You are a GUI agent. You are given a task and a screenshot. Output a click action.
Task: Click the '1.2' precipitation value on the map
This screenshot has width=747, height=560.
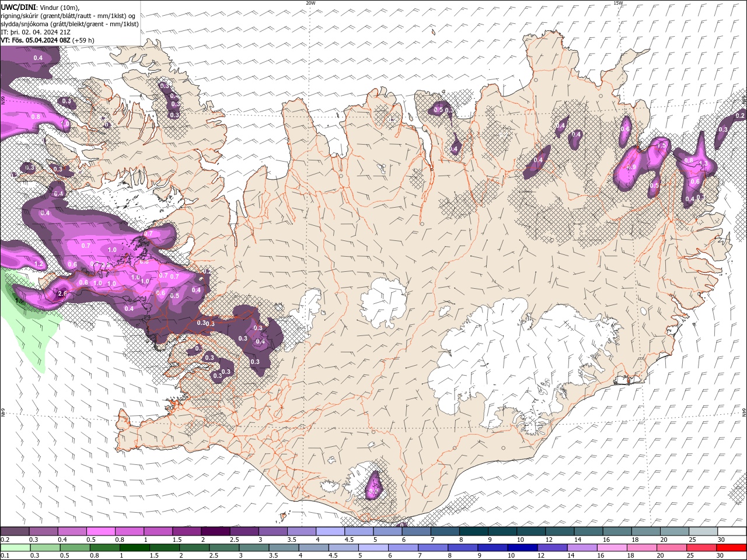[x=39, y=264]
